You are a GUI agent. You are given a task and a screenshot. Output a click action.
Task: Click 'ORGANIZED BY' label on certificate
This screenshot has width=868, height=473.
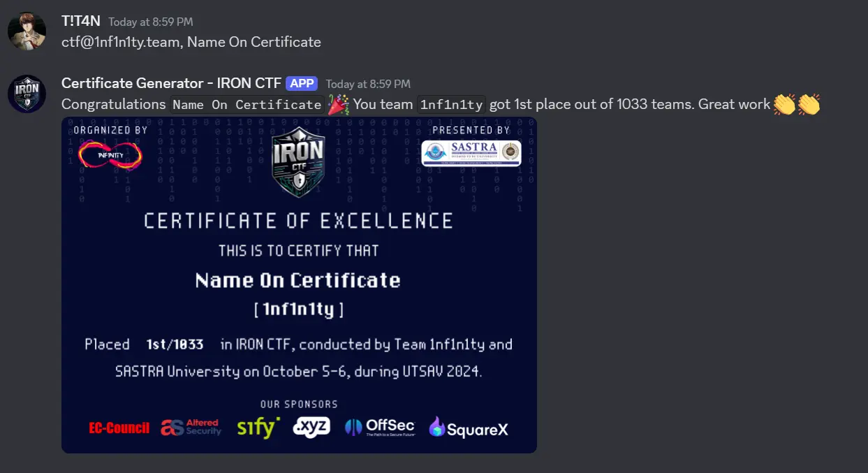[x=110, y=130]
